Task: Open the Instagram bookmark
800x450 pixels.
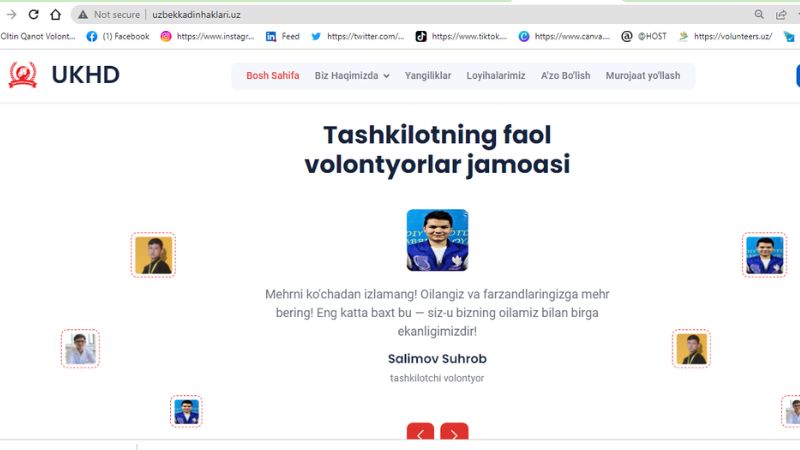Action: pyautogui.click(x=207, y=36)
